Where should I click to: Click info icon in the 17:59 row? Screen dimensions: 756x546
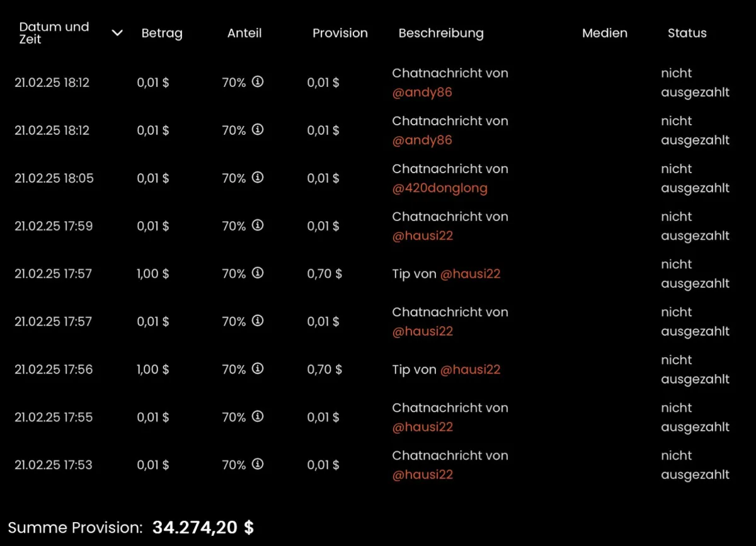click(x=257, y=225)
